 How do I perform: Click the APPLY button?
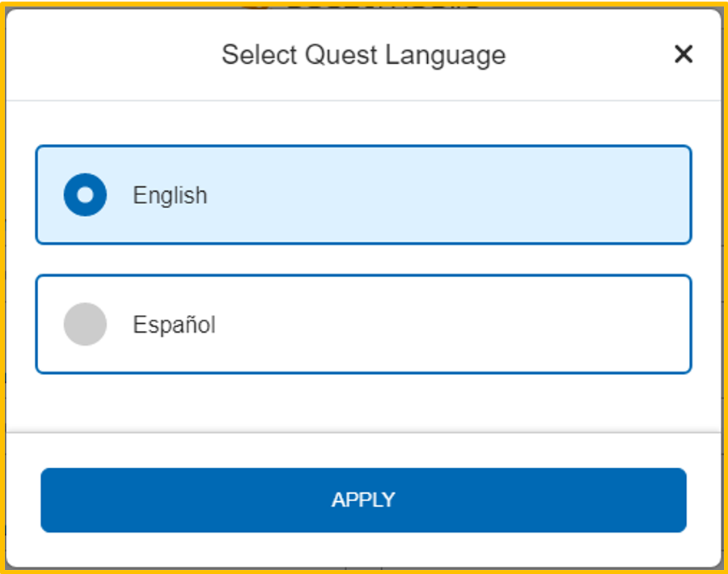coord(363,500)
